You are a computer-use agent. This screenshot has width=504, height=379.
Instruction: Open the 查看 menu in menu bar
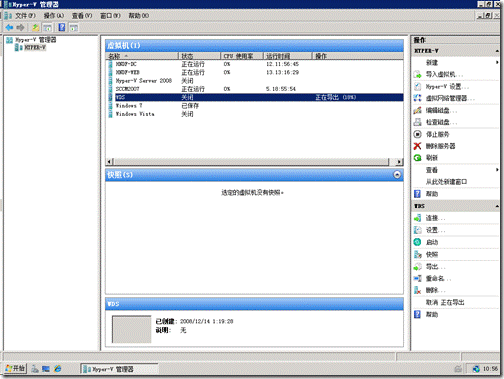tap(82, 16)
